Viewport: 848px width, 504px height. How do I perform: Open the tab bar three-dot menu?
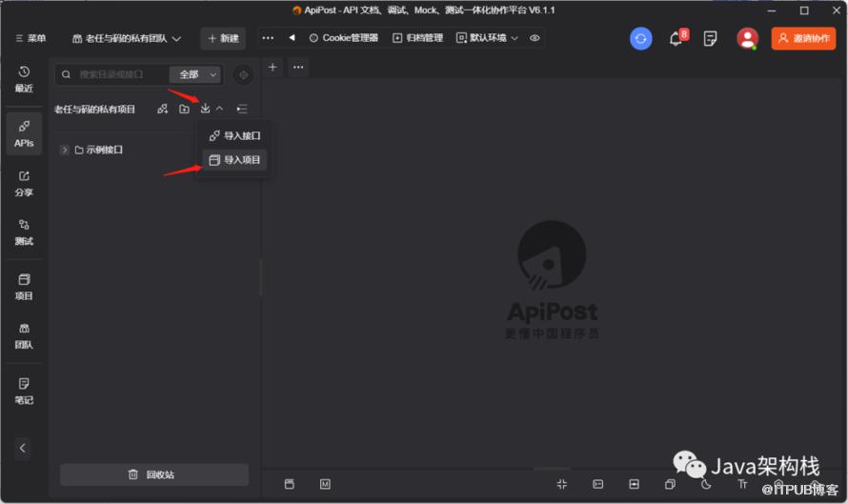click(x=298, y=67)
